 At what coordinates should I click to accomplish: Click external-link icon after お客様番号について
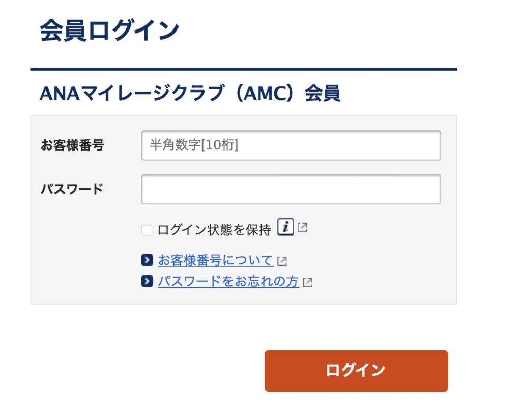pyautogui.click(x=282, y=261)
